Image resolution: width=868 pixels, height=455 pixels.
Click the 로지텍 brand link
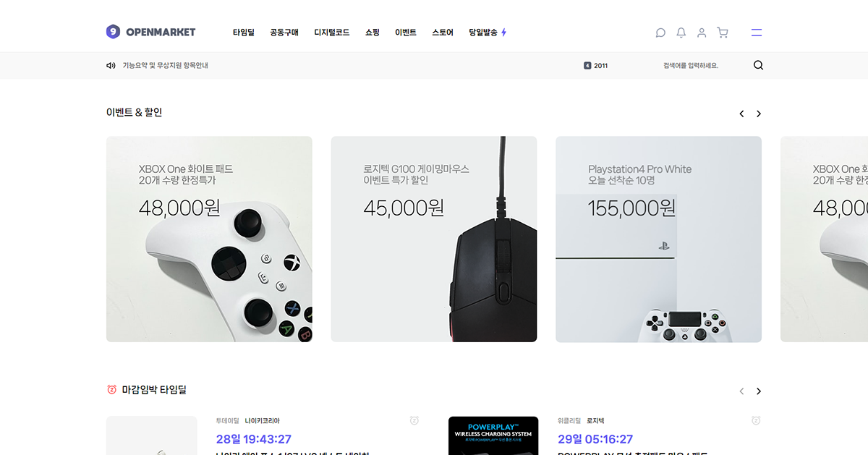click(x=596, y=420)
